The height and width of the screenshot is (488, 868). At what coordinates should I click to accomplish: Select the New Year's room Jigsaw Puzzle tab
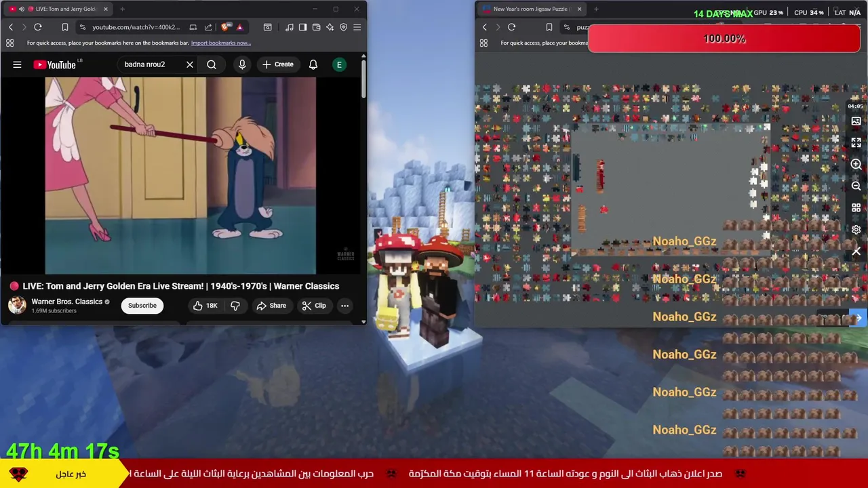click(x=531, y=9)
